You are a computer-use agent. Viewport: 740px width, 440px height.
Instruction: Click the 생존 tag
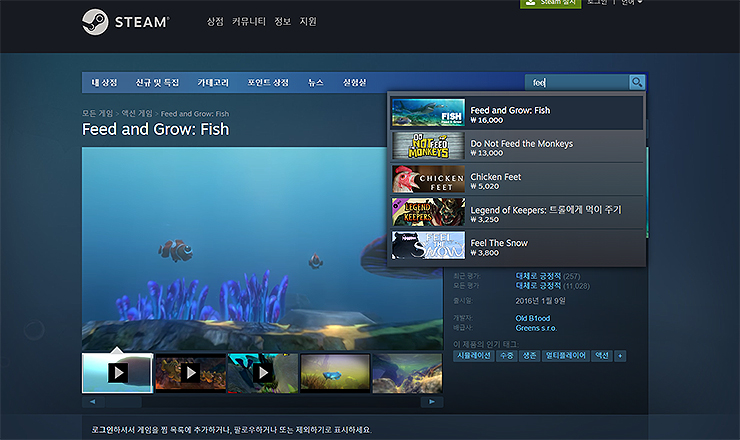tap(530, 355)
